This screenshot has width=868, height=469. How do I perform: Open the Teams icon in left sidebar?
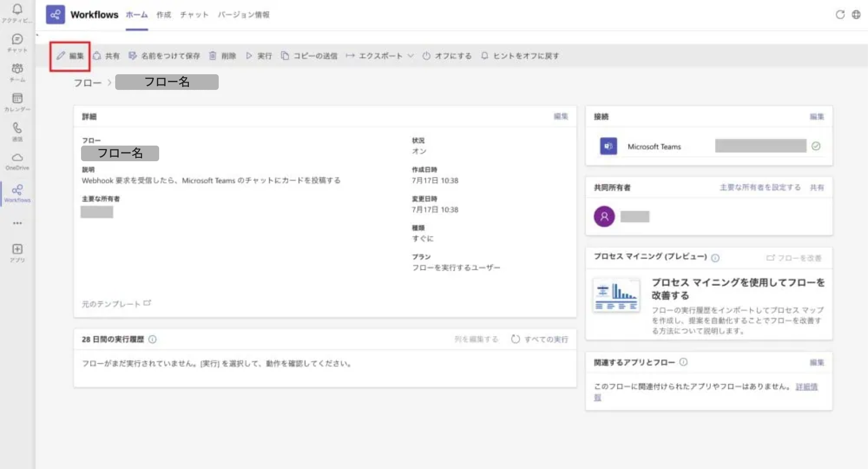coord(17,69)
